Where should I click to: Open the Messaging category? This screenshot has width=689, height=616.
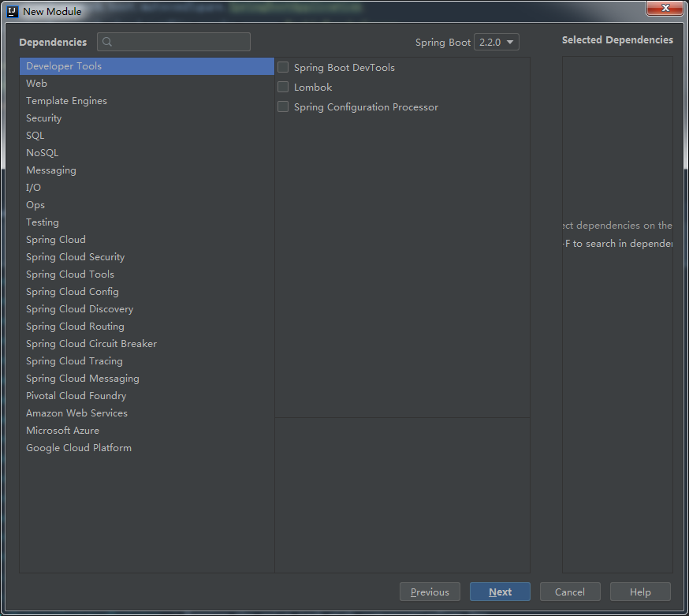tap(147, 170)
